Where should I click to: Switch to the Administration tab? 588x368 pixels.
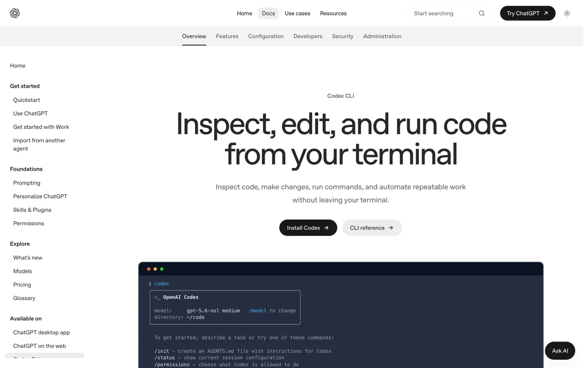point(382,36)
